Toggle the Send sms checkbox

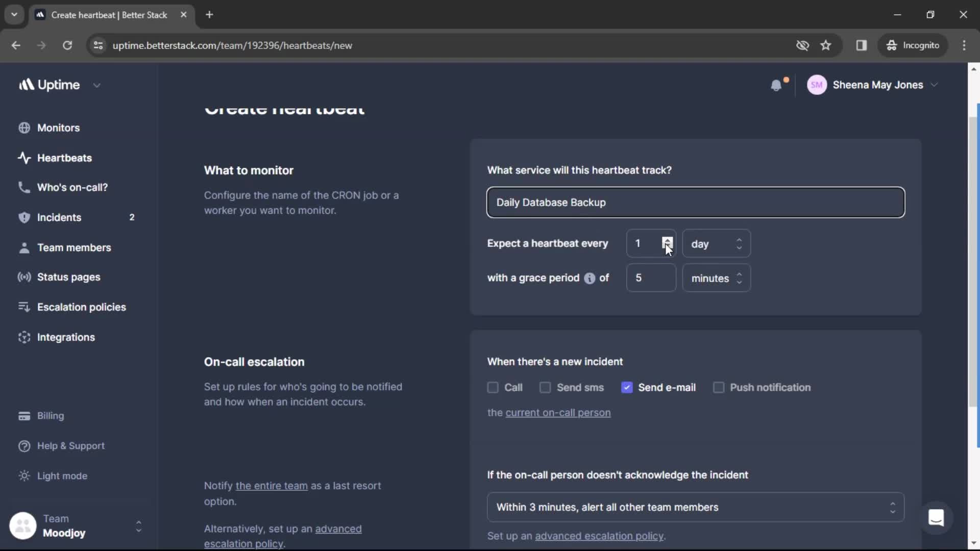(x=545, y=387)
